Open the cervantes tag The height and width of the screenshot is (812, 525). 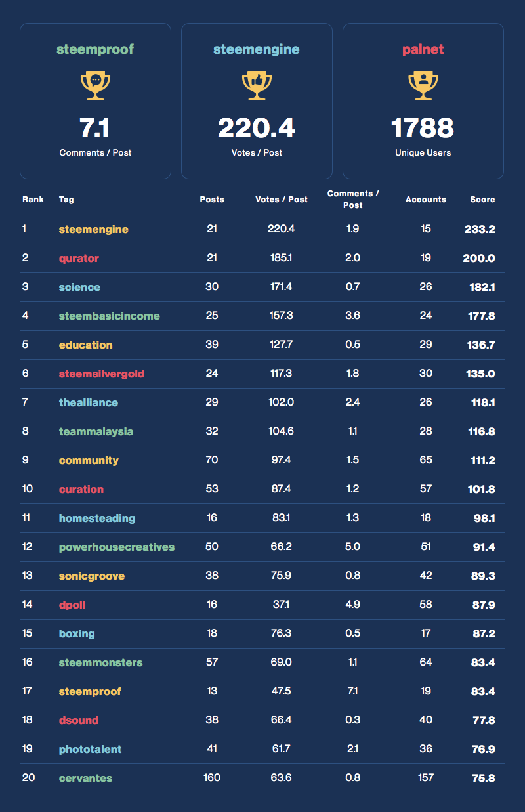pos(85,778)
